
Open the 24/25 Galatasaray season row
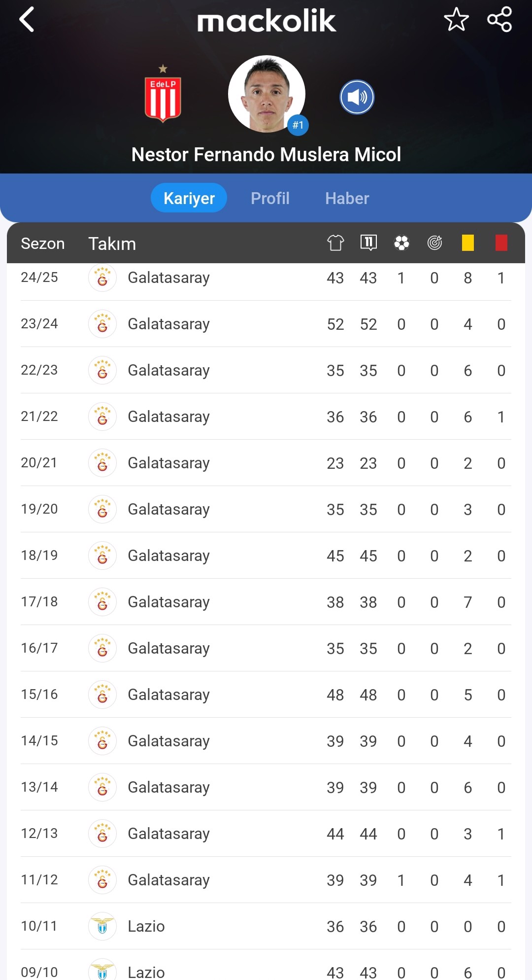[266, 278]
